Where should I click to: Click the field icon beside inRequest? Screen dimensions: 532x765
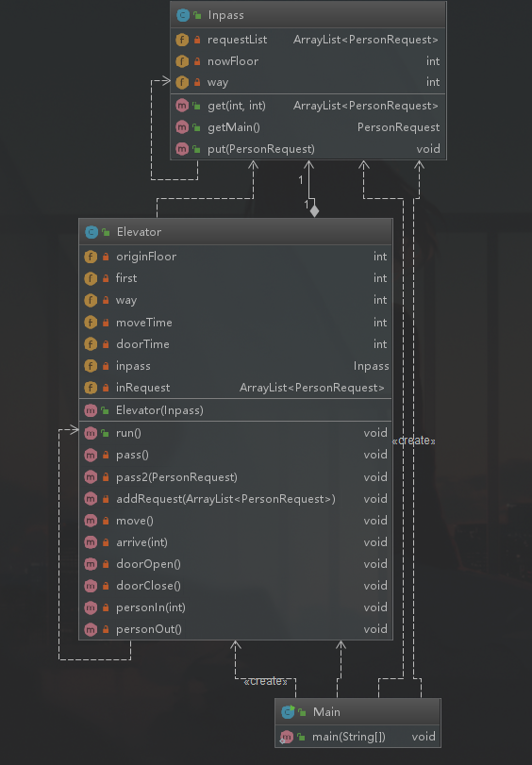tap(91, 388)
